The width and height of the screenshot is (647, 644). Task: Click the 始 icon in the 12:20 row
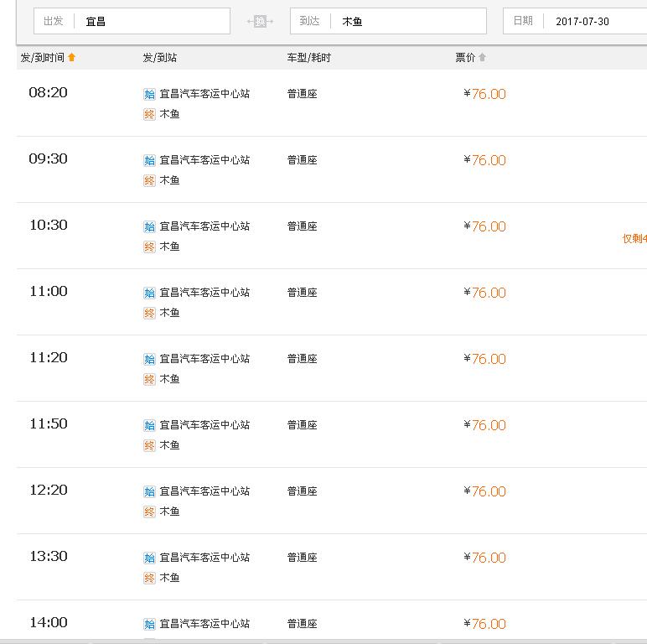[149, 491]
